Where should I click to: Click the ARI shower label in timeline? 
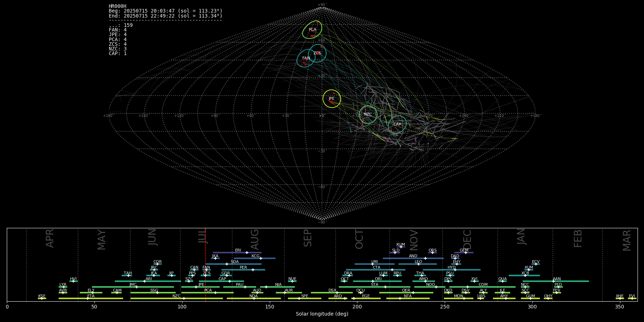click(x=149, y=279)
